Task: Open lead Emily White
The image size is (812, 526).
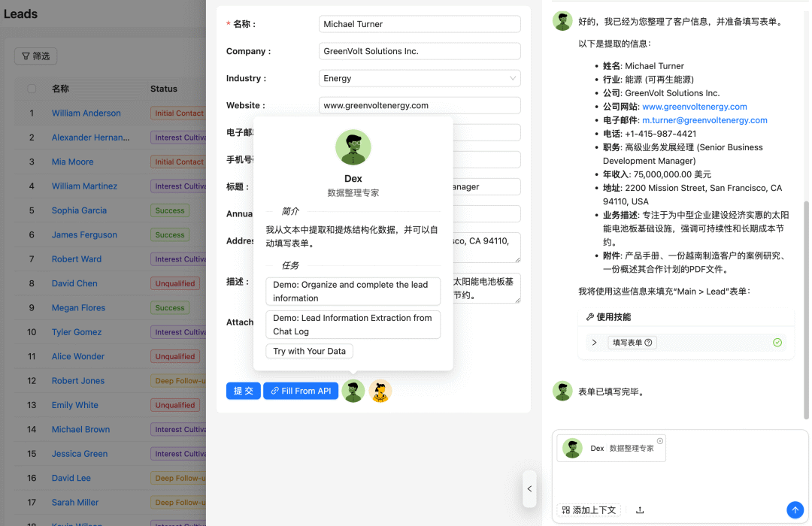Action: pyautogui.click(x=75, y=405)
